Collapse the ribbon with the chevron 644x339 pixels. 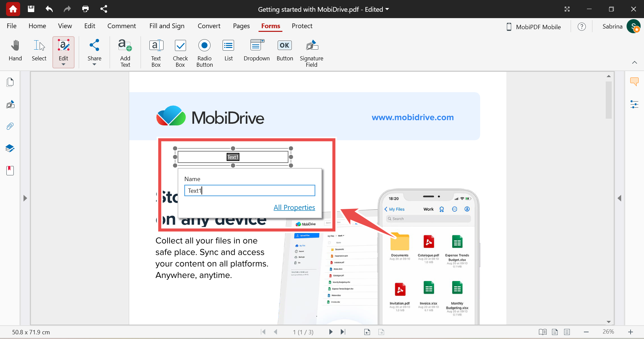pos(634,62)
